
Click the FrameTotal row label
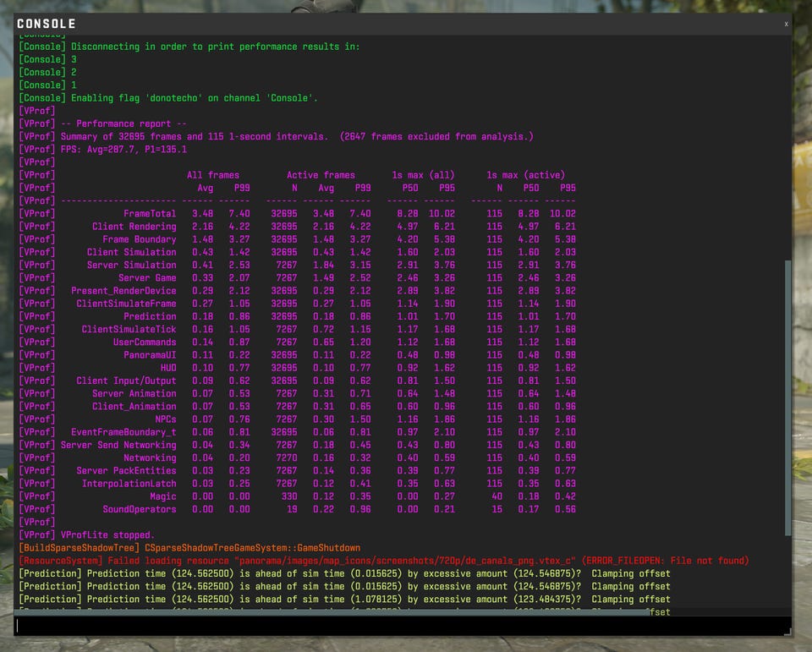tap(150, 213)
